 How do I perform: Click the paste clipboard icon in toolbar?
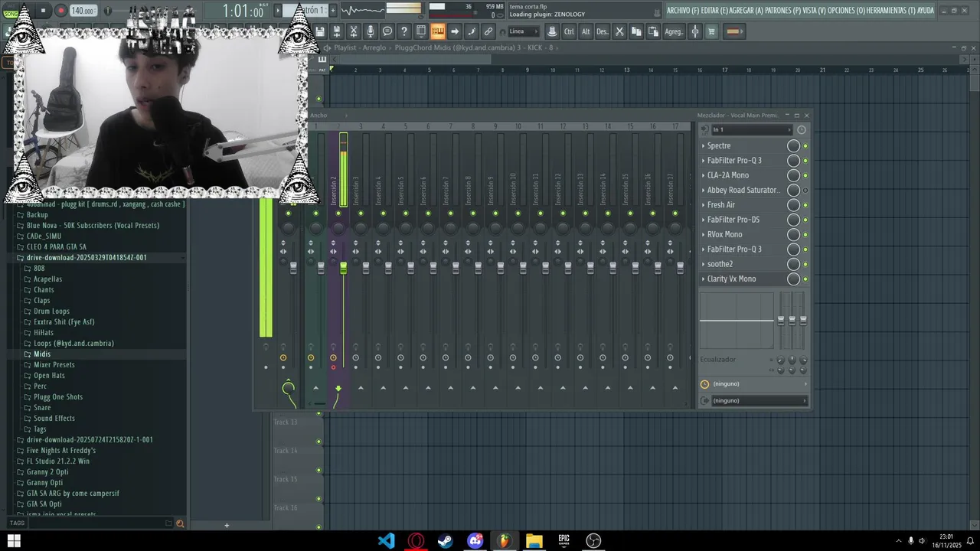coord(653,31)
